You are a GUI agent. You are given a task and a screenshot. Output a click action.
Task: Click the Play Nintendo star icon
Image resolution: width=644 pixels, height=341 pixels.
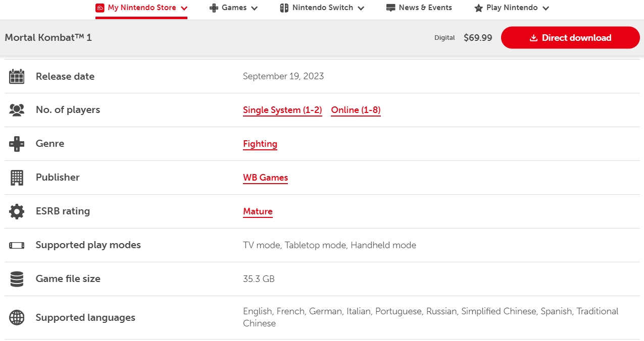(x=479, y=8)
